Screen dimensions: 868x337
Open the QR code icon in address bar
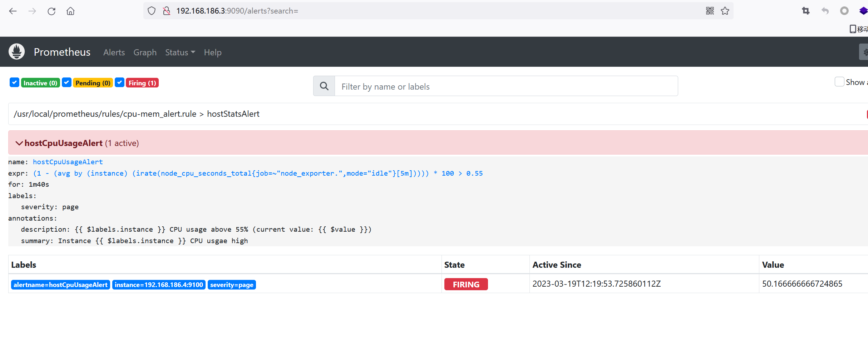(710, 11)
